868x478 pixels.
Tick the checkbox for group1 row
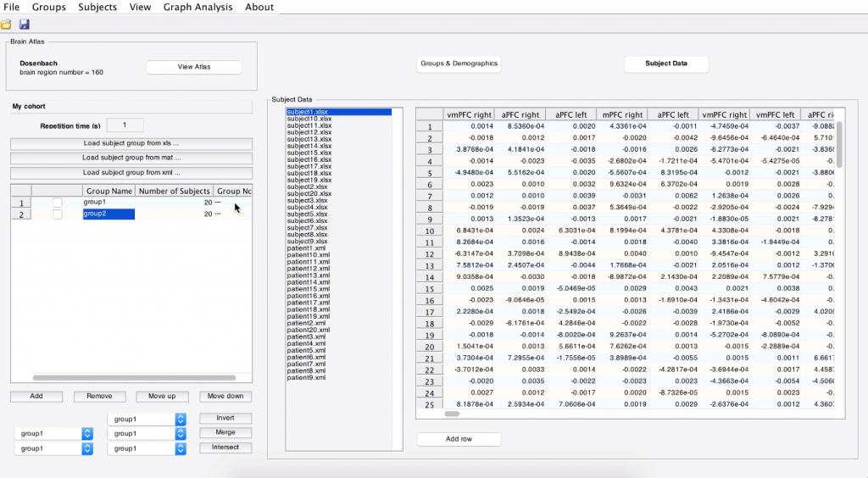pos(57,203)
